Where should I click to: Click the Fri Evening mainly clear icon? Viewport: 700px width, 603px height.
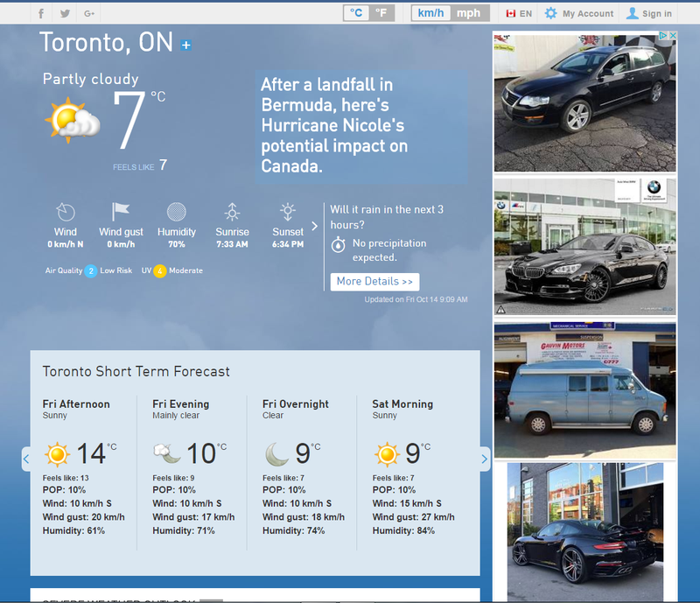167,453
